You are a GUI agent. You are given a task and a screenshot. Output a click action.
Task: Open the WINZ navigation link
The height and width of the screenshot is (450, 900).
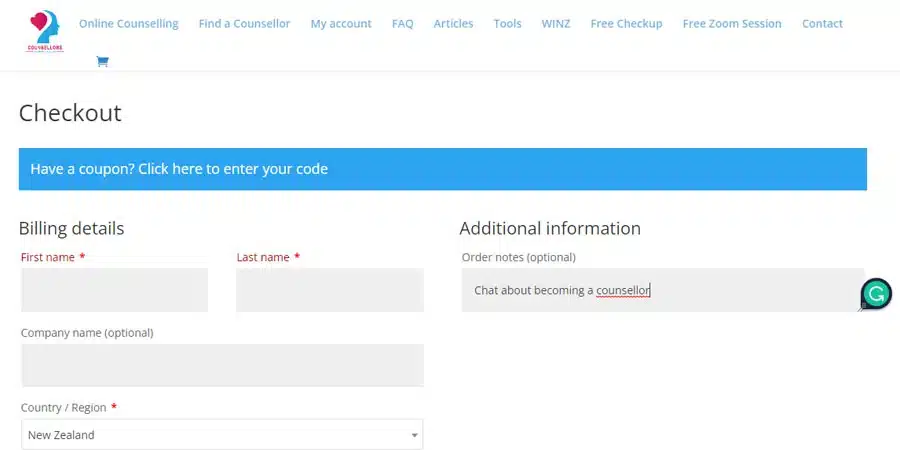click(555, 23)
